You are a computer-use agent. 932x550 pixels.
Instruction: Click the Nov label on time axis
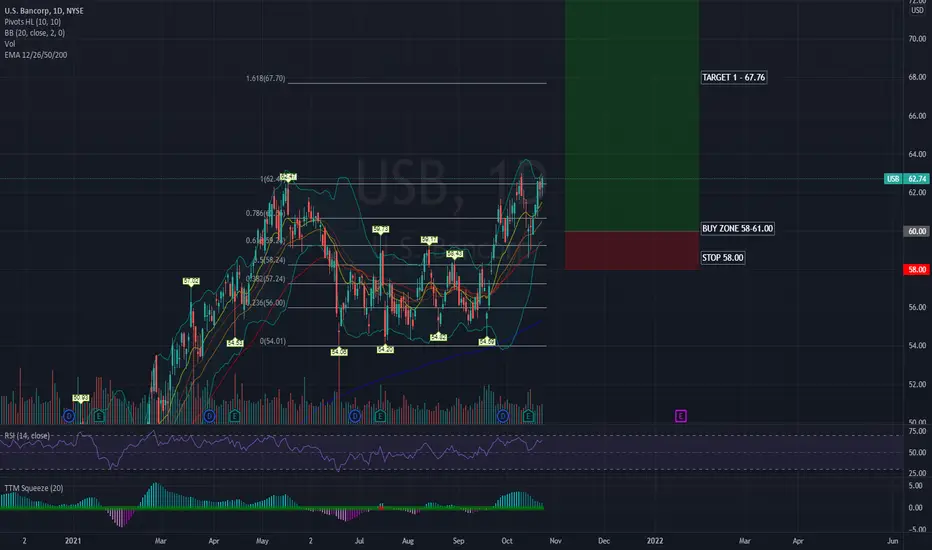click(555, 540)
